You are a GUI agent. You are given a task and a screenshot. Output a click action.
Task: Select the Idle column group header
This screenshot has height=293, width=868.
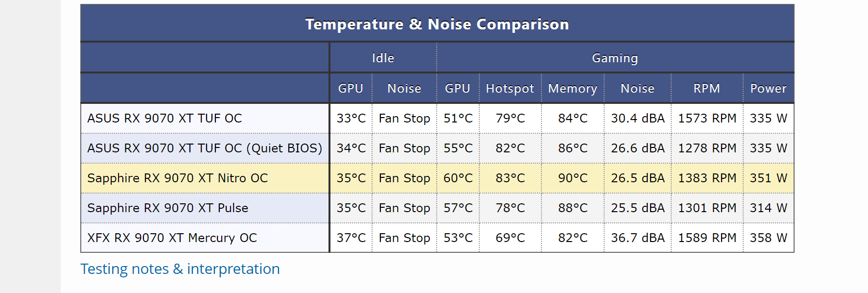pyautogui.click(x=383, y=58)
